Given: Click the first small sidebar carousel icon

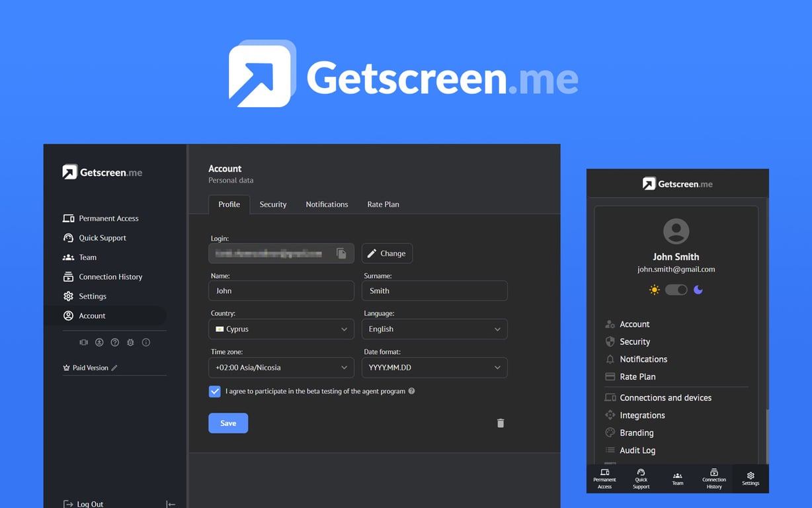Looking at the screenshot, I should pos(83,343).
